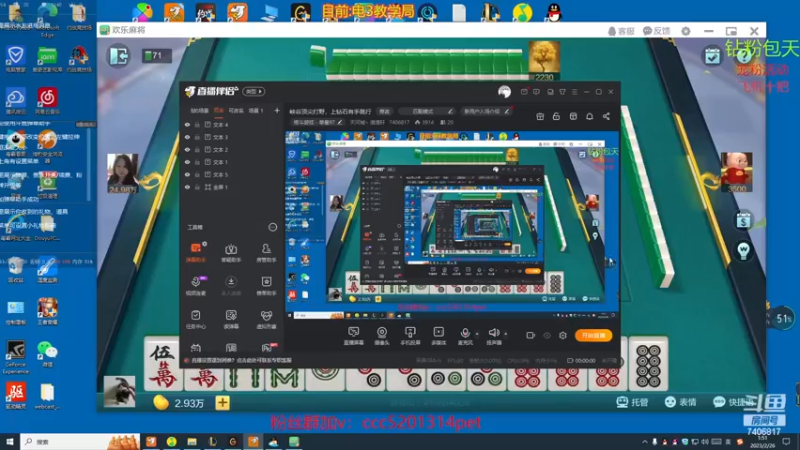This screenshot has height=450, width=800.
Task: Open the toolbox more options circle
Action: [273, 227]
